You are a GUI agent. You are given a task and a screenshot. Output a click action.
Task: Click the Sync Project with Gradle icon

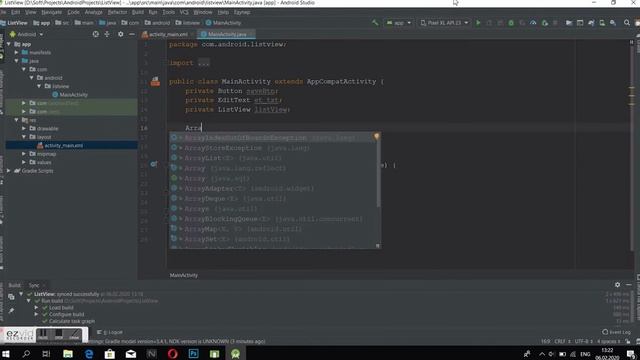pos(591,23)
